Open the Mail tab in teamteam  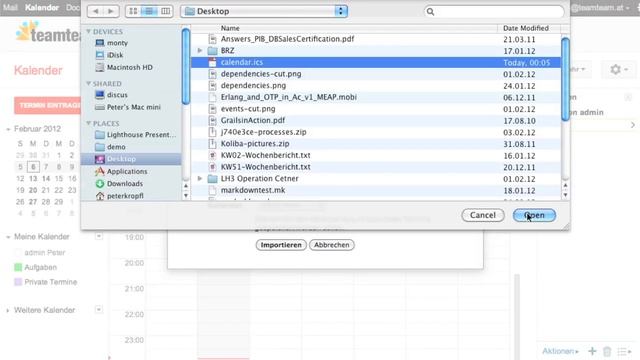(x=10, y=7)
